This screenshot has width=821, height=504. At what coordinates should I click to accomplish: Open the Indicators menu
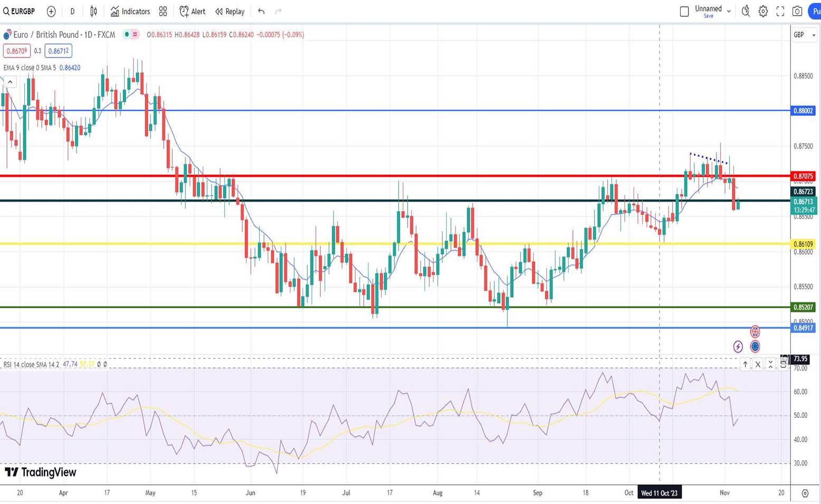pos(130,11)
